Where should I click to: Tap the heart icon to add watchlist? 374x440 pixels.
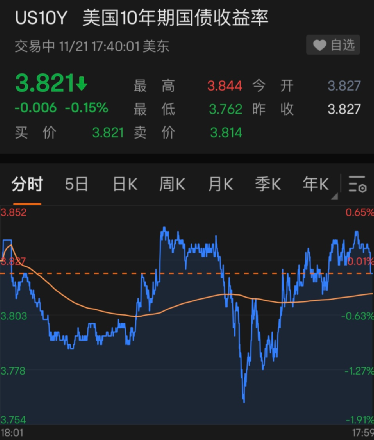click(x=319, y=45)
